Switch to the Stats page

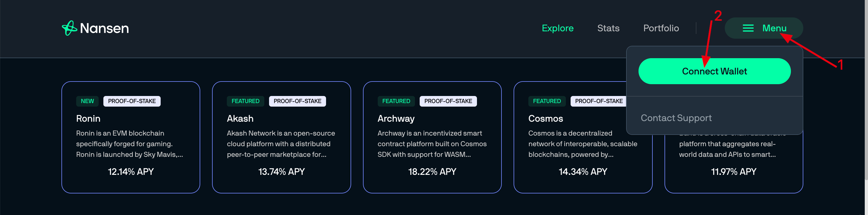pyautogui.click(x=608, y=28)
